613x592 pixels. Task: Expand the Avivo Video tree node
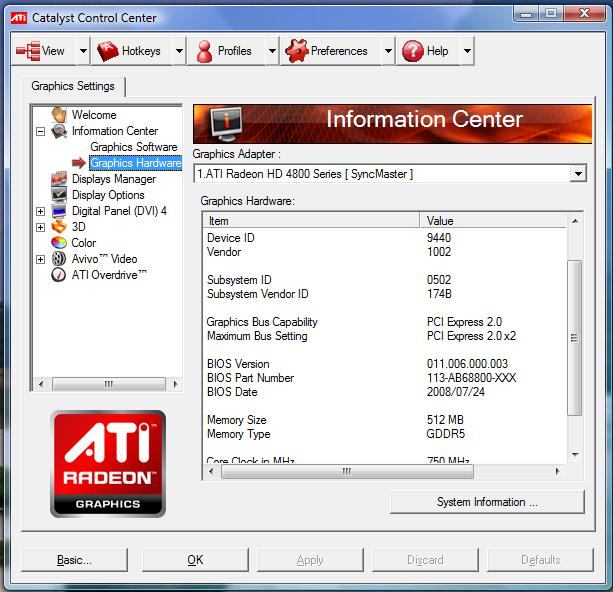tap(41, 259)
